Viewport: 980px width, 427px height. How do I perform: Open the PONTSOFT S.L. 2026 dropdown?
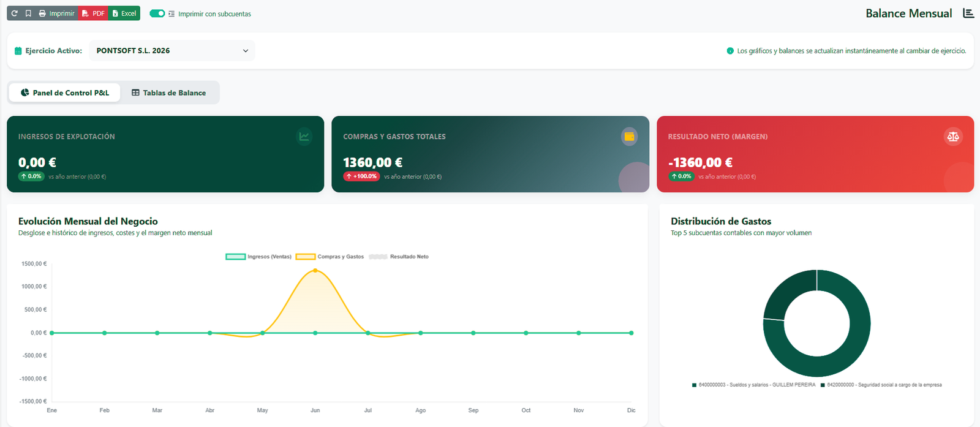(x=172, y=51)
